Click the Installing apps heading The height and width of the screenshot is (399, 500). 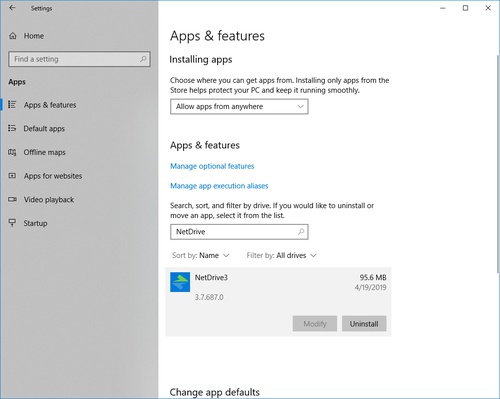[x=201, y=59]
